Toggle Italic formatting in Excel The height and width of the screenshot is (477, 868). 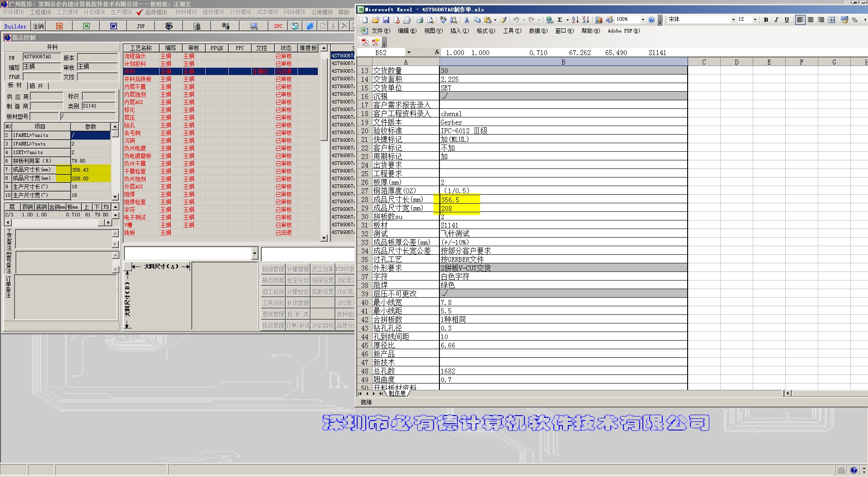click(x=776, y=20)
